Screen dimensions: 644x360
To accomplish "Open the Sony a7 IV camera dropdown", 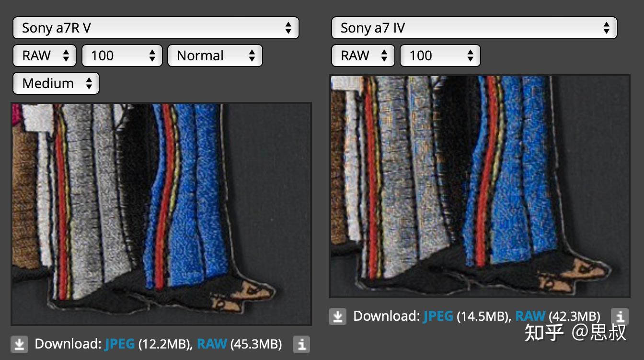I will pos(474,28).
